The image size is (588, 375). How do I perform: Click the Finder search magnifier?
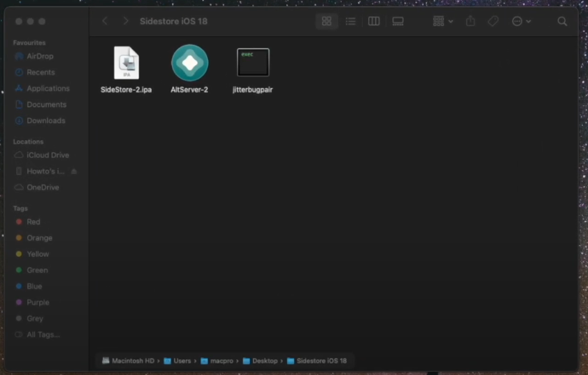562,21
